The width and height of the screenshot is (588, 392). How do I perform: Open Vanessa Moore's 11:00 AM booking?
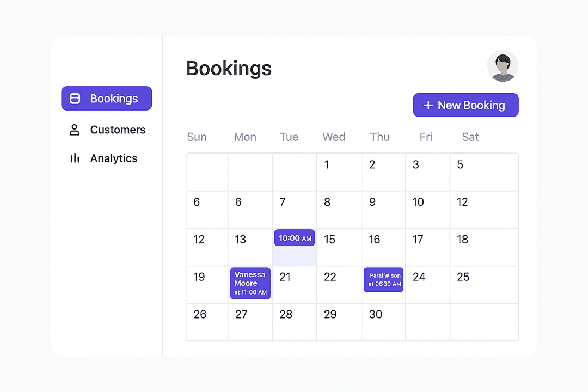(250, 284)
